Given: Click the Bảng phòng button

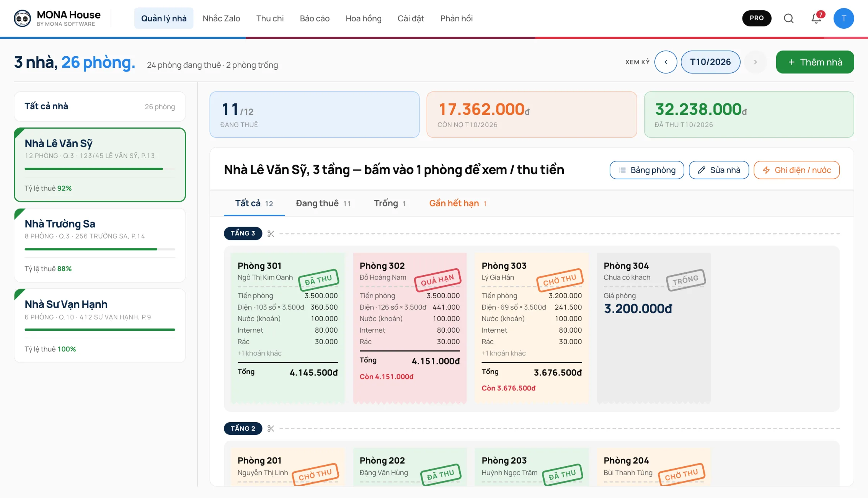Looking at the screenshot, I should pos(646,170).
